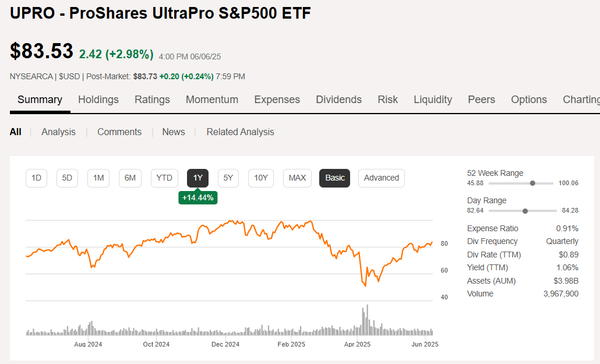Switch chart to 1M view
The width and height of the screenshot is (600, 364).
click(98, 178)
